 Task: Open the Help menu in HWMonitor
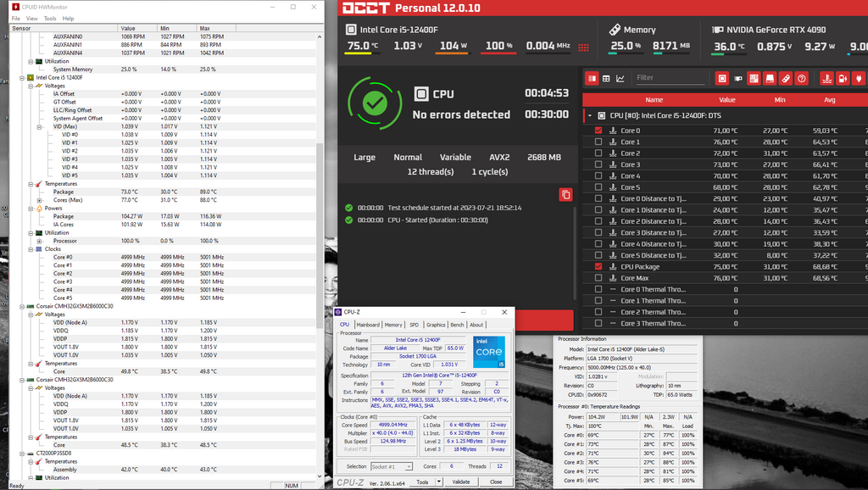coord(68,19)
